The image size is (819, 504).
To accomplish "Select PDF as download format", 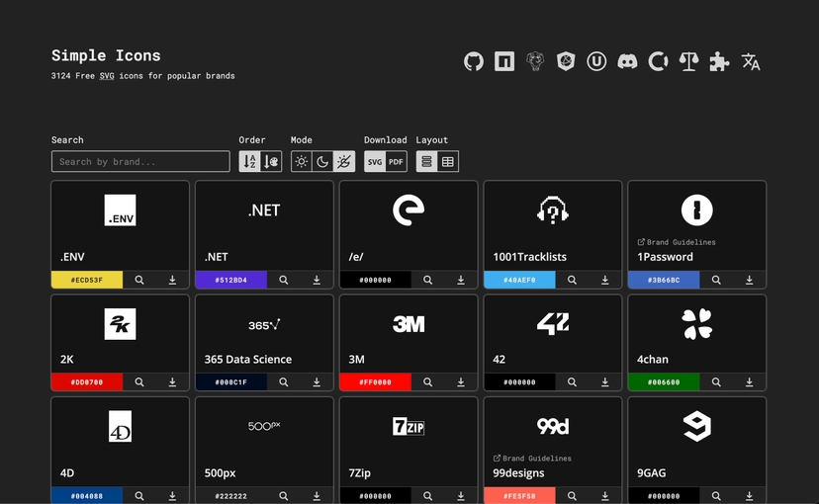I will click(396, 162).
